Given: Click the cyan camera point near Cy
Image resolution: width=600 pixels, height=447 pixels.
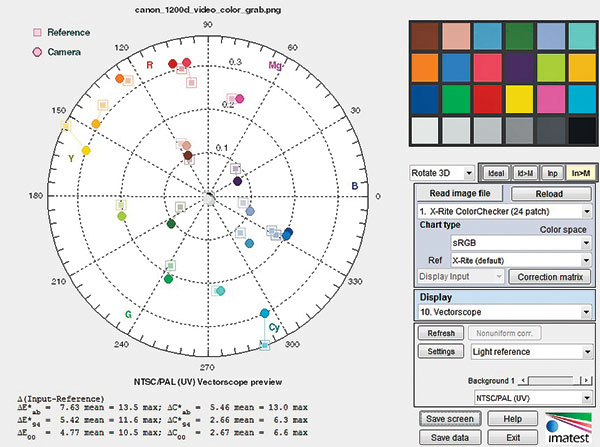Looking at the screenshot, I should click(x=264, y=313).
